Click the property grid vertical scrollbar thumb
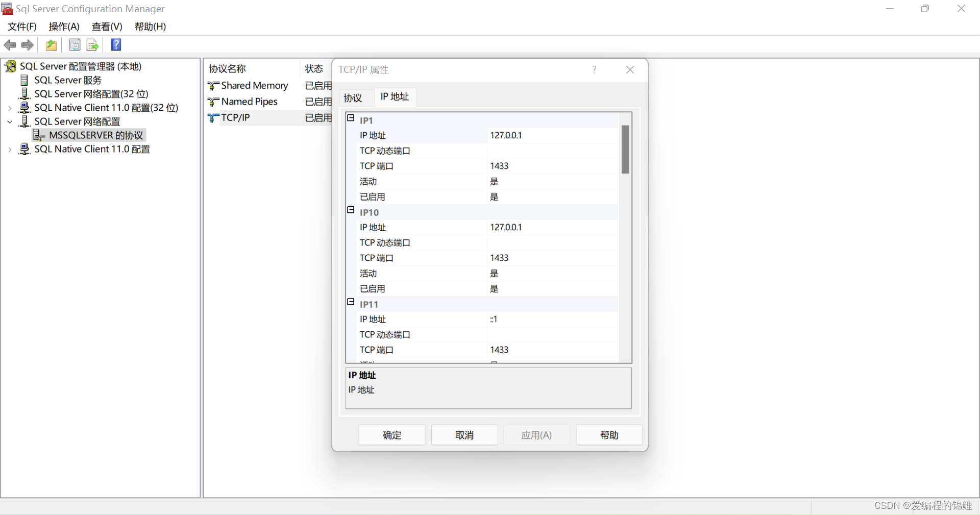Viewport: 980px width, 515px height. (x=625, y=150)
